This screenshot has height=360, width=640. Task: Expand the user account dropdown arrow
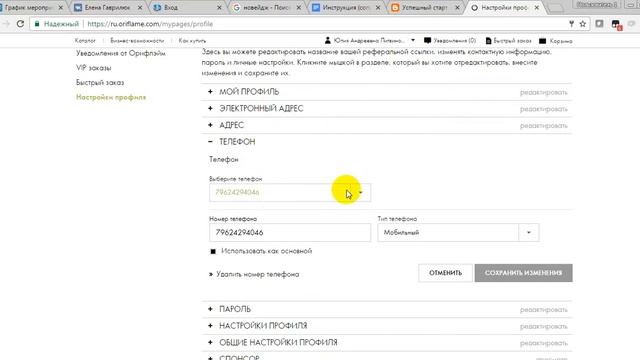click(x=413, y=40)
